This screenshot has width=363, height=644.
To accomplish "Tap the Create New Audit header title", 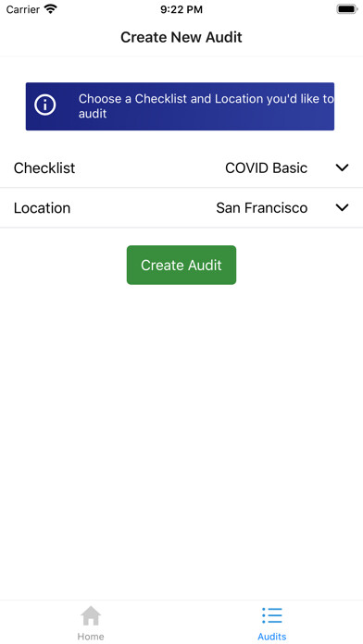I will point(181,37).
